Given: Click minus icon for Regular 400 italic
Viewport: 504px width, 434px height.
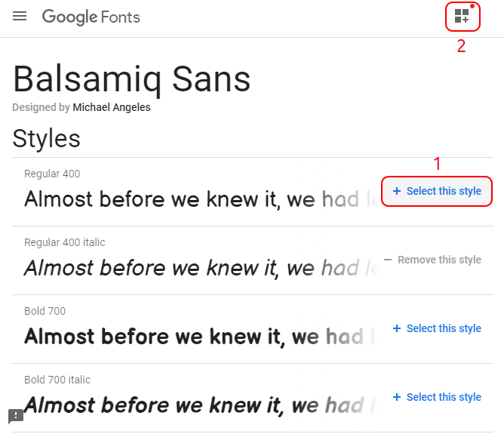Looking at the screenshot, I should [388, 260].
